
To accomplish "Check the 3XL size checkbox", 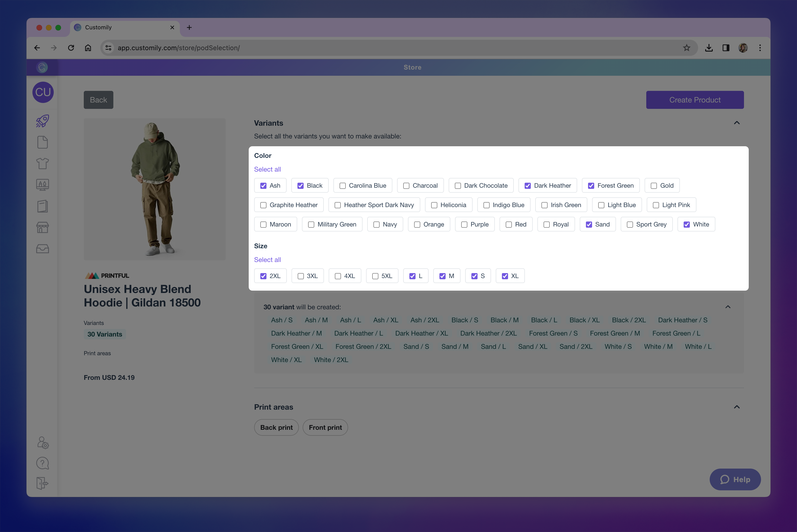I will point(301,276).
